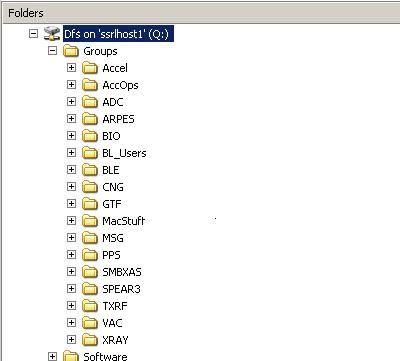This screenshot has height=361, width=400.
Task: Expand the MacStuff folder node
Action: coord(71,221)
